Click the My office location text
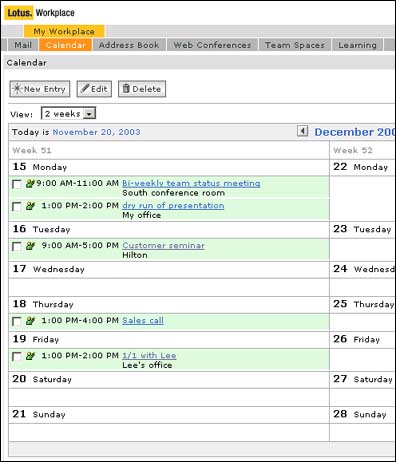Screen dimensions: 396x462 pyautogui.click(x=142, y=215)
